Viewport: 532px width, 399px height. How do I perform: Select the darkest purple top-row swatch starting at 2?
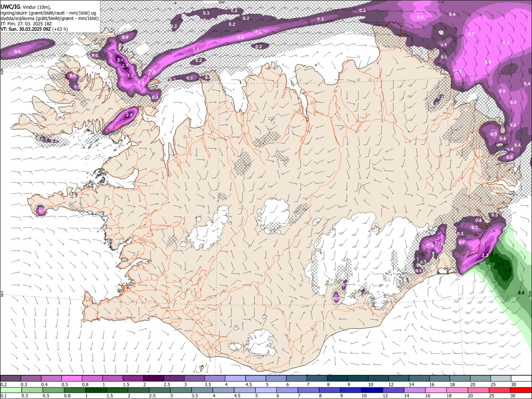coord(153,379)
